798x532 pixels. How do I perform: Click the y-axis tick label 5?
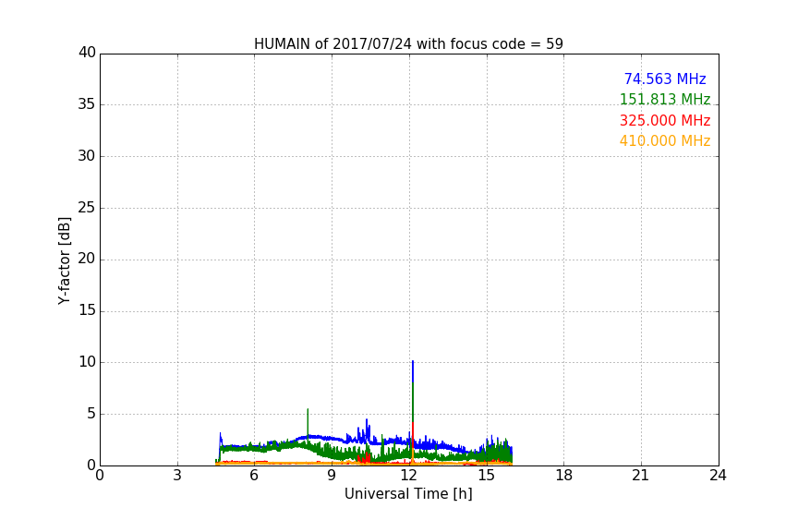[x=91, y=414]
